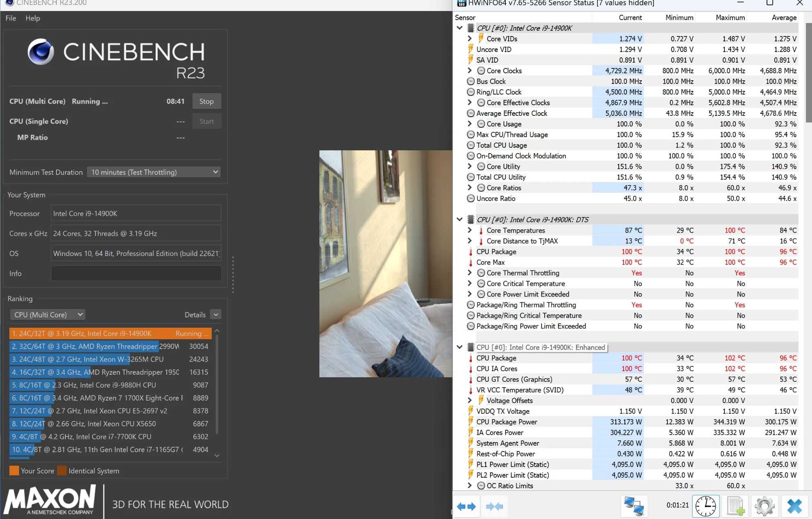The image size is (812, 519).
Task: Stop the running CPU Multi Core test
Action: (x=207, y=101)
